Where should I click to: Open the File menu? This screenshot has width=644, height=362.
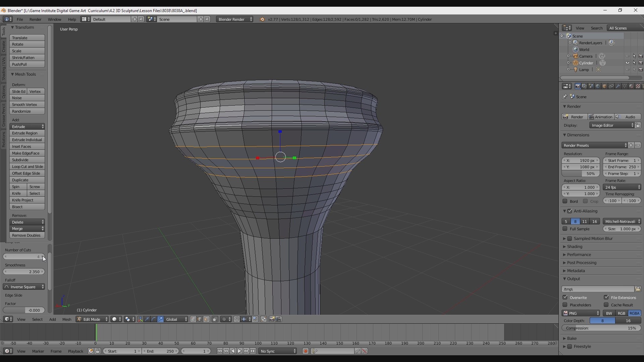[20, 19]
